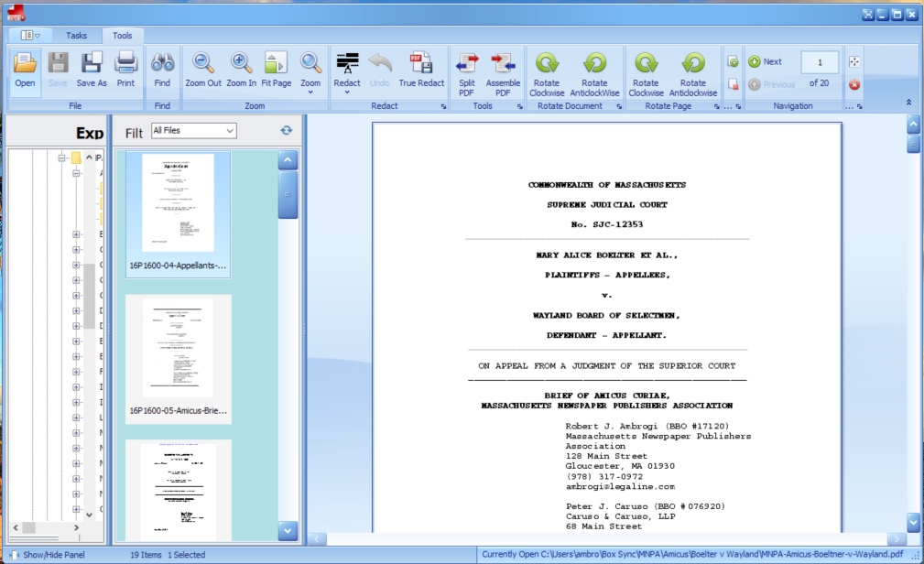924x564 pixels.
Task: Click the add page icon with green plus
Action: pos(734,62)
